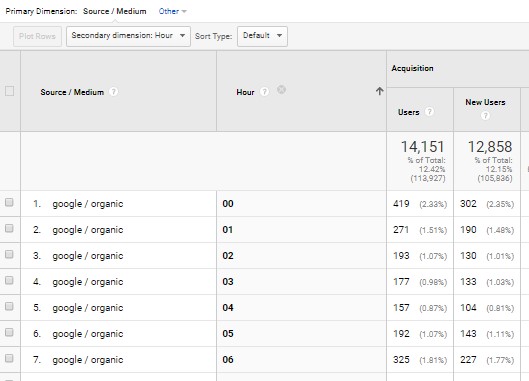Remove the Hour secondary dimension
This screenshot has height=381, width=529.
click(x=281, y=90)
